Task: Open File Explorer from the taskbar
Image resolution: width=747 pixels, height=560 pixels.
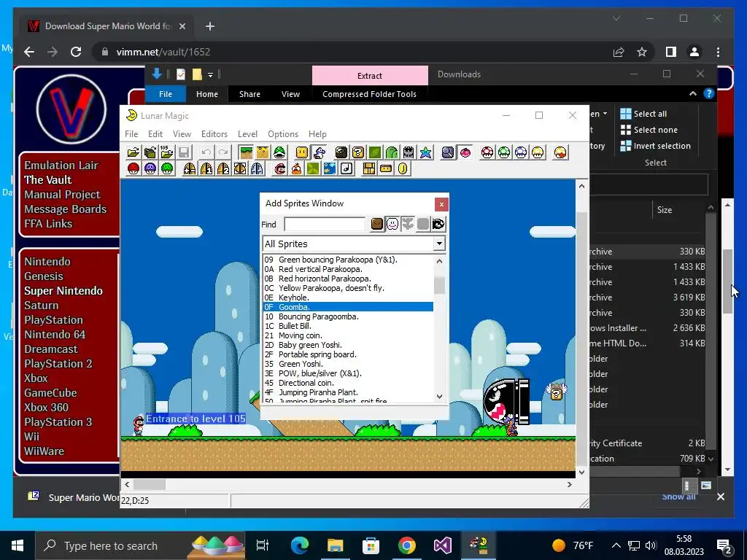Action: [335, 545]
